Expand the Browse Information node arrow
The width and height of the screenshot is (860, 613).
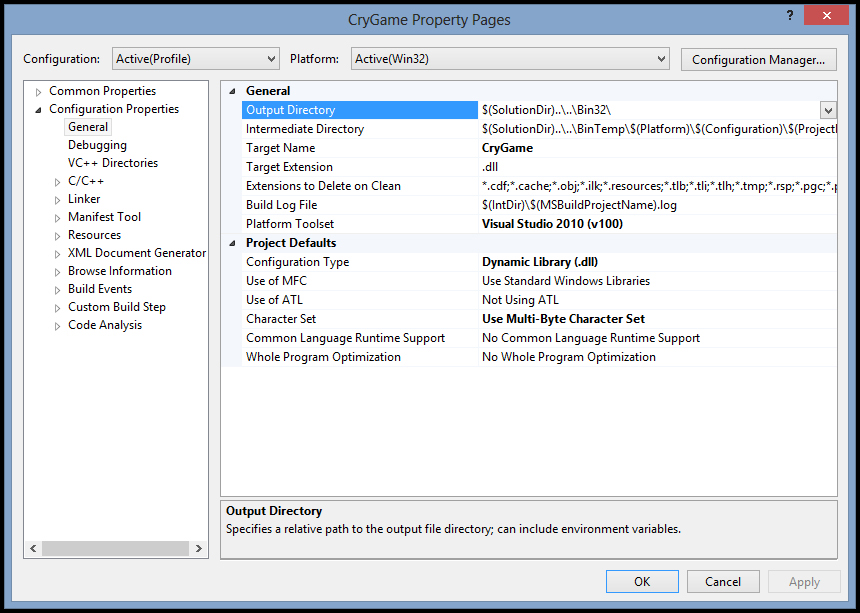click(58, 272)
